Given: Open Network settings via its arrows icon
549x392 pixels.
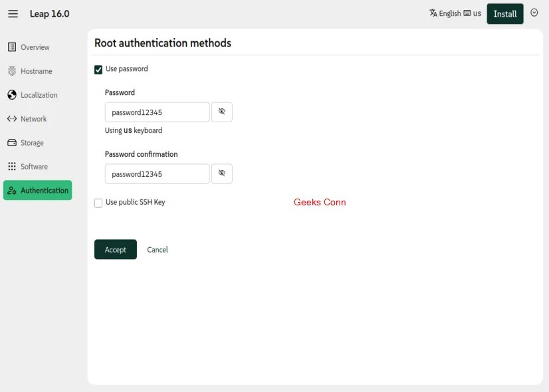Looking at the screenshot, I should pyautogui.click(x=11, y=118).
